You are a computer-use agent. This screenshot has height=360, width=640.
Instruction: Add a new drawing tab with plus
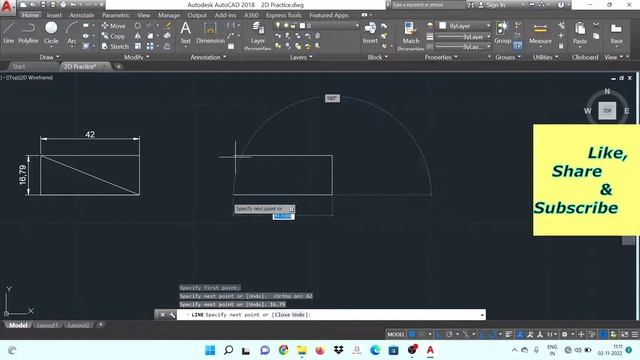118,67
